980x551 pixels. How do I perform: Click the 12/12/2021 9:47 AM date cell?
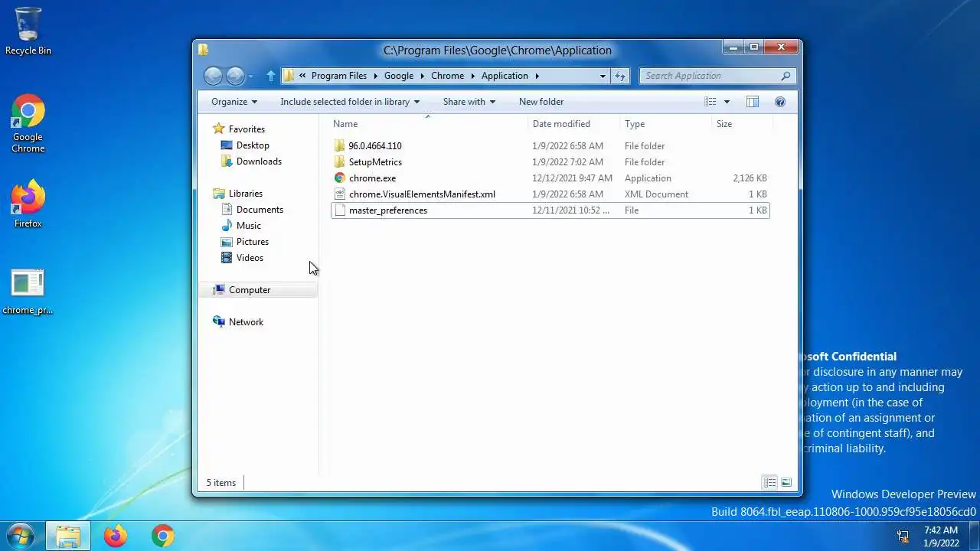572,178
